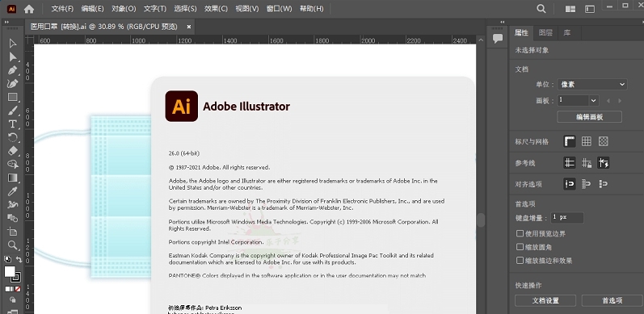Open the workspace switcher icon
Screen dimensions: 644x314
[590, 9]
